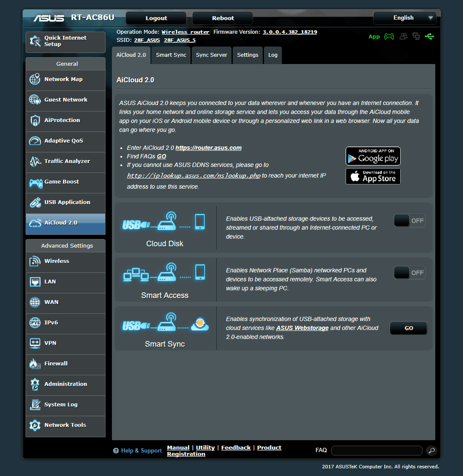Open the router.asus.com link
The width and height of the screenshot is (463, 476).
click(209, 148)
